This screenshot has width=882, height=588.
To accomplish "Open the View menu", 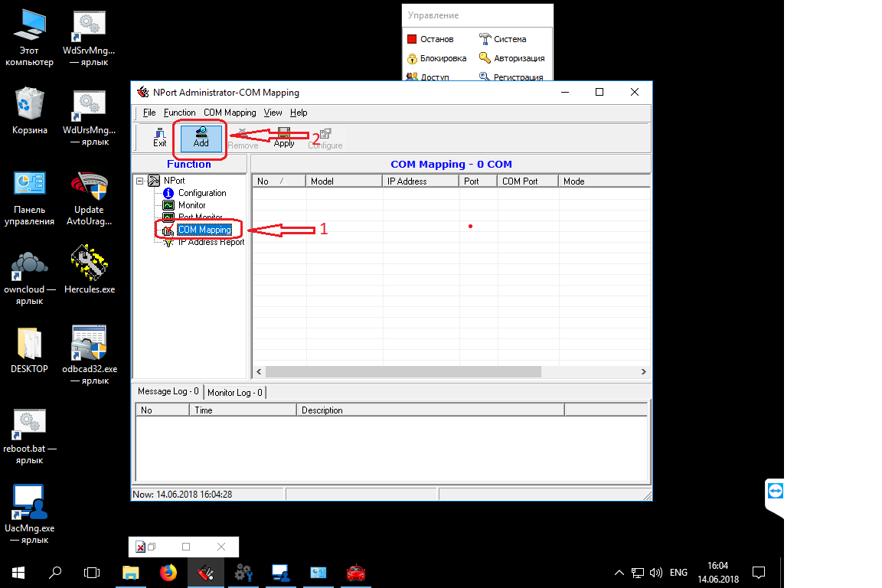I will [x=273, y=113].
